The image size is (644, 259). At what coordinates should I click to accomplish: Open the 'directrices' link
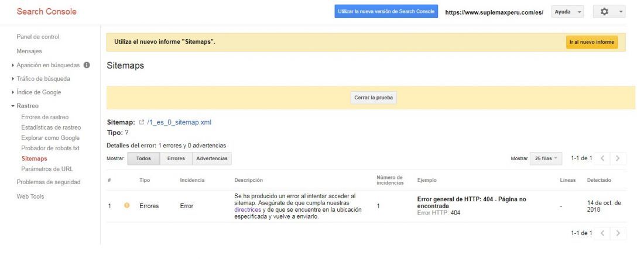[x=248, y=209]
